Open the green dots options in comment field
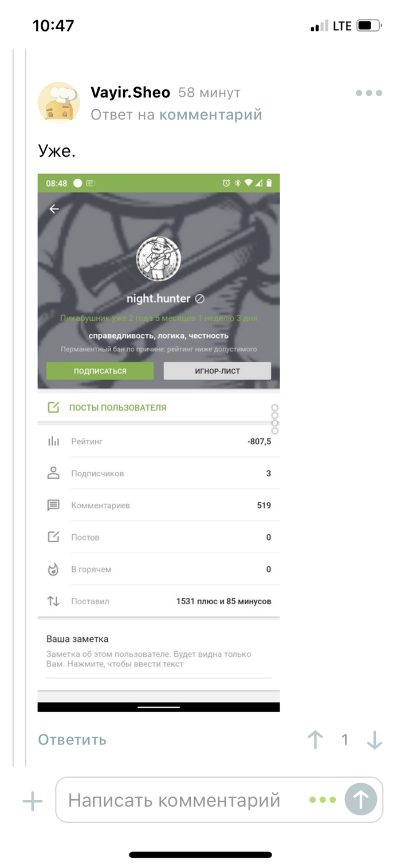This screenshot has width=401, height=868. [x=323, y=800]
